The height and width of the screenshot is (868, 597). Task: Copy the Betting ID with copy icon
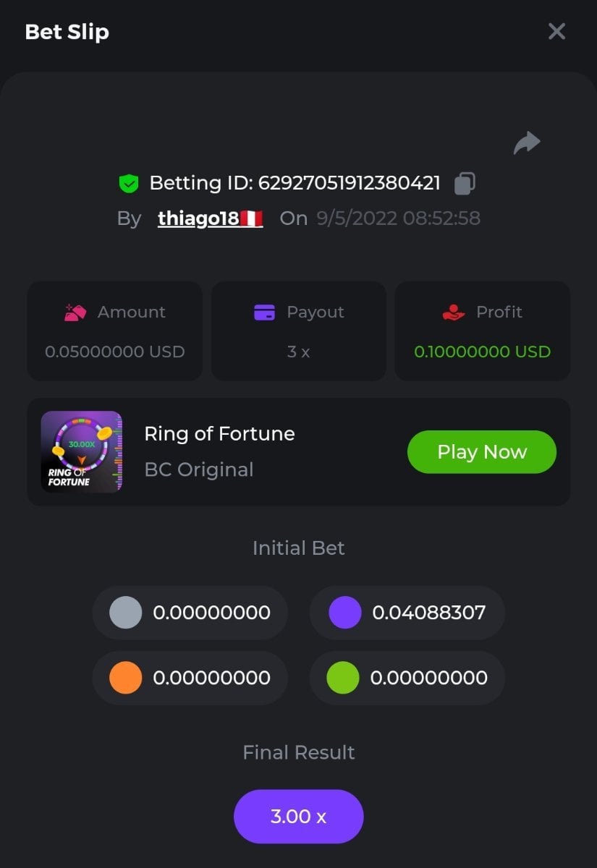pos(465,184)
